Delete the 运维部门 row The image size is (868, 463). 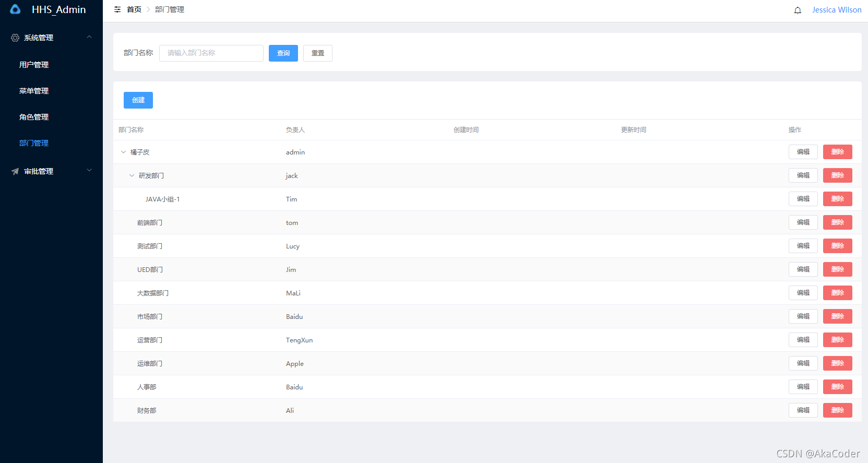(838, 363)
